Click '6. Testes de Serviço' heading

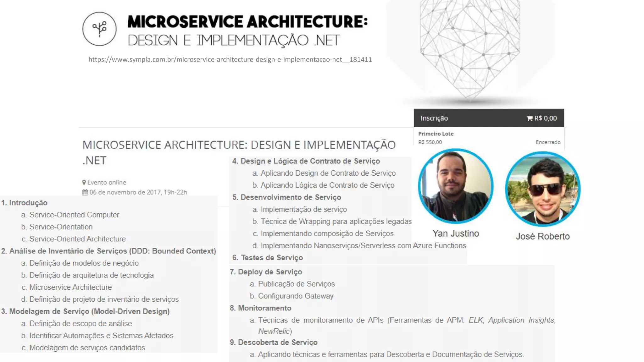[x=267, y=258]
